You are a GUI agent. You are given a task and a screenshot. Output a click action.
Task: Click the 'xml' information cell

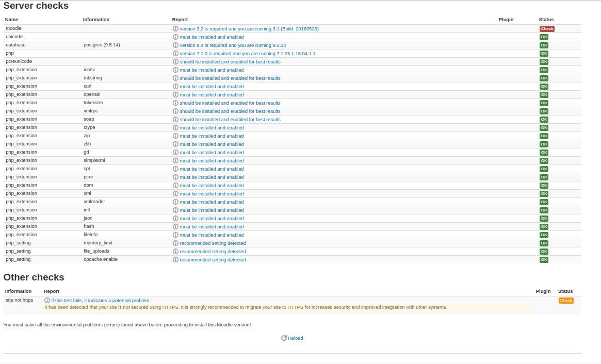pyautogui.click(x=87, y=193)
